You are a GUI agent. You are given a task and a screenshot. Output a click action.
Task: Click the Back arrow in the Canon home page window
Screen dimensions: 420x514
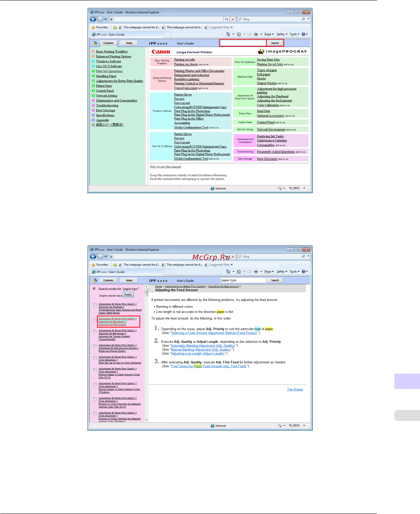93,19
